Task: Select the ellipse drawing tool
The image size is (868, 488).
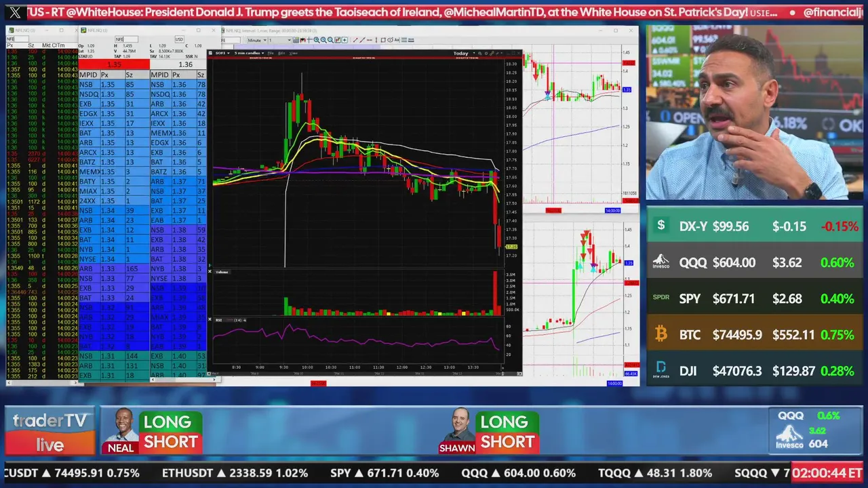Action: tap(390, 40)
